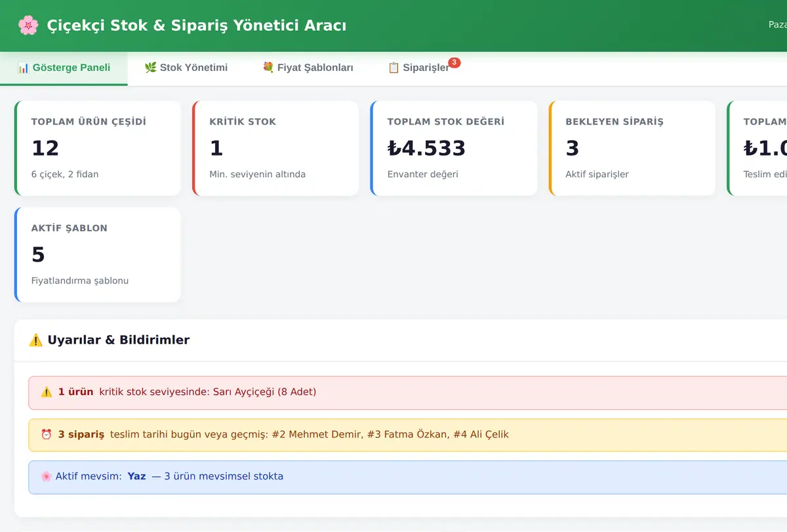Image resolution: width=787 pixels, height=532 pixels.
Task: Click the overdue orders alert banner
Action: 408,434
